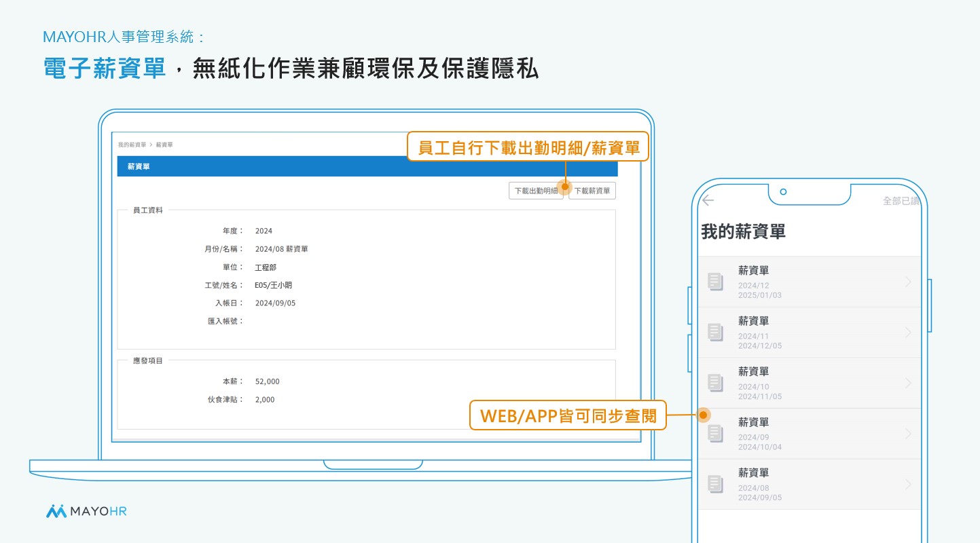980x543 pixels.
Task: Expand the 2024/11 payslip row chevron
Action: click(909, 332)
